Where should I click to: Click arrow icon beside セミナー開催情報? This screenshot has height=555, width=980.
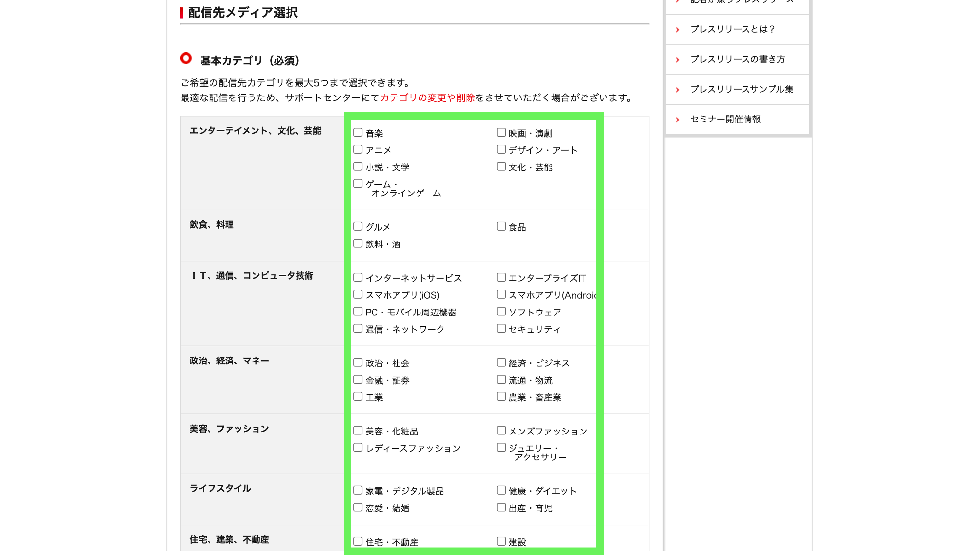tap(677, 120)
